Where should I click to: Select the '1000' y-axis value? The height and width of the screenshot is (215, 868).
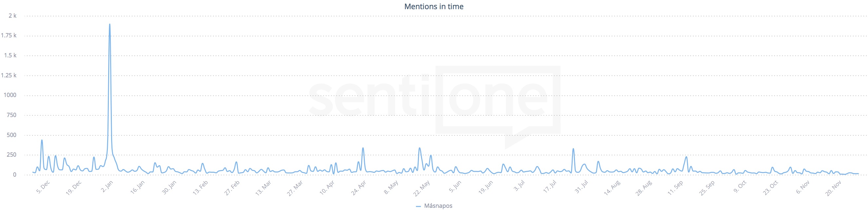click(x=10, y=95)
